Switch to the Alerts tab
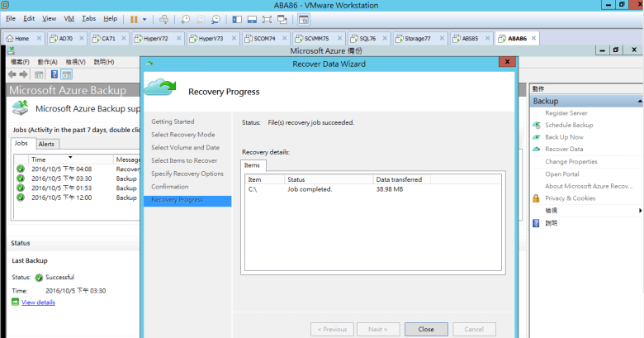Screen dimensions: 644x338 [x=46, y=144]
